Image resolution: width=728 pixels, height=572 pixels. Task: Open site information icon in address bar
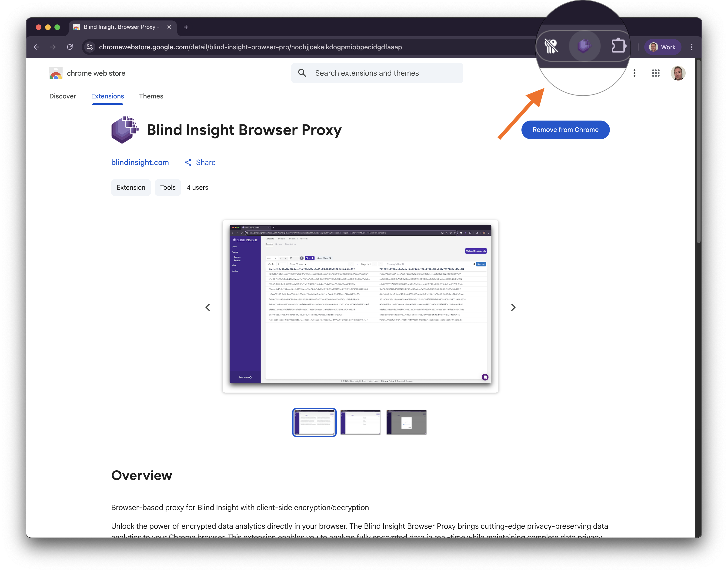click(x=90, y=47)
